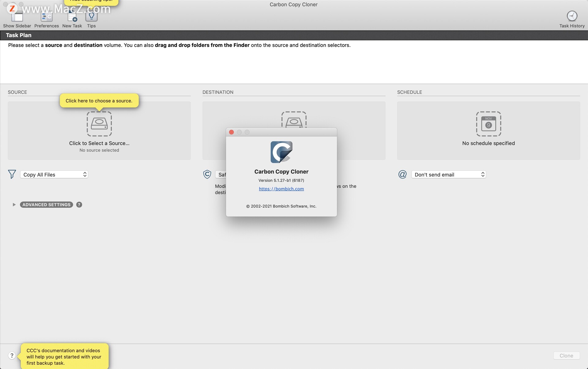The width and height of the screenshot is (588, 369).
Task: Click the SafetyNet shield icon
Action: tap(207, 174)
